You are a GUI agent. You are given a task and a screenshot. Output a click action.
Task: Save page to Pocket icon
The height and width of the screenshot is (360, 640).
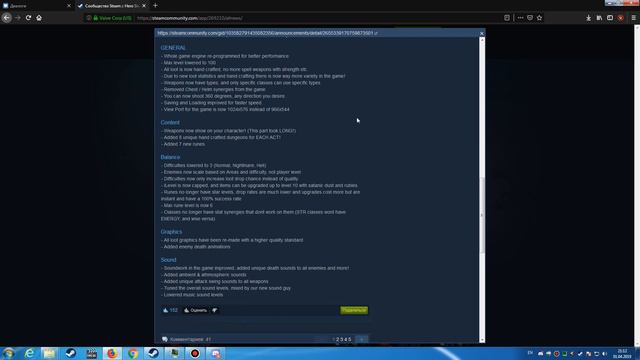[x=530, y=18]
